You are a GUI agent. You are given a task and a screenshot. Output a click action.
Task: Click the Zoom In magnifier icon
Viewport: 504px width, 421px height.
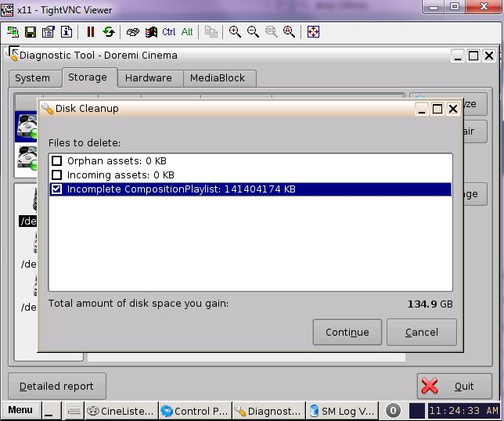(235, 32)
